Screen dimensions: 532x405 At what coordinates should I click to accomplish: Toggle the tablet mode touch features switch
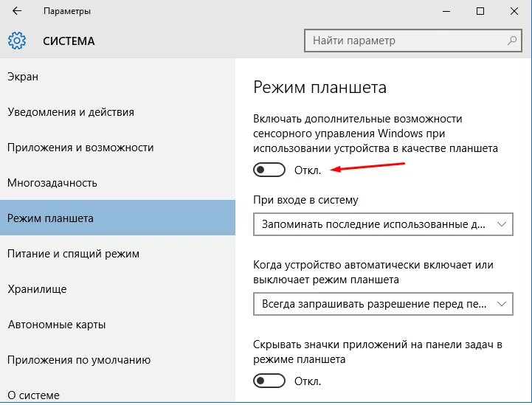coord(269,170)
